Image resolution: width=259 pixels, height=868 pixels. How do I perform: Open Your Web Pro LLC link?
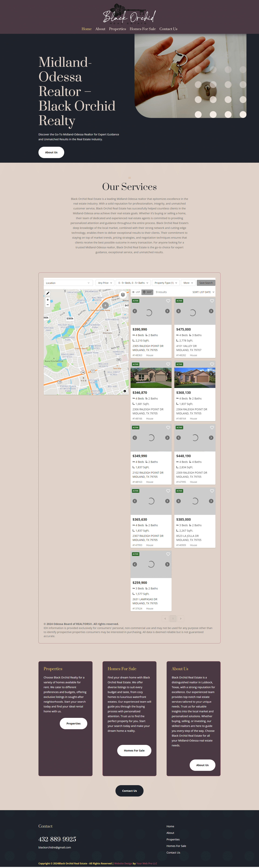(x=147, y=864)
